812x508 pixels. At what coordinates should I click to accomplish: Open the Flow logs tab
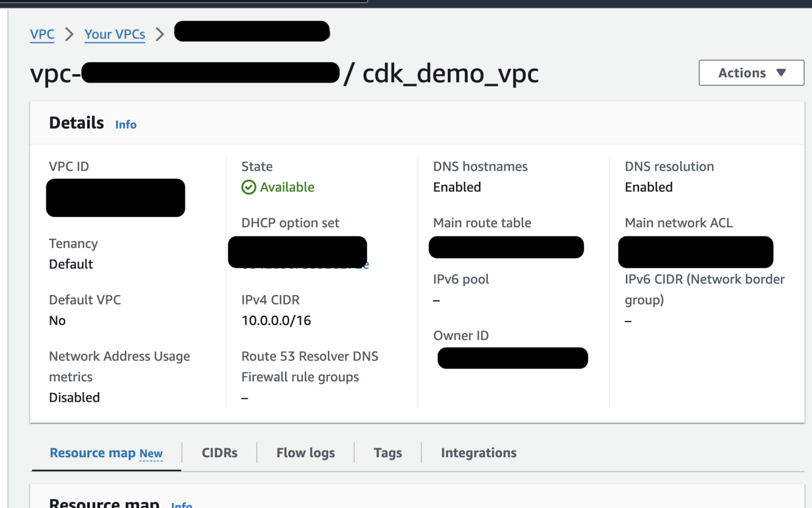[x=306, y=453]
